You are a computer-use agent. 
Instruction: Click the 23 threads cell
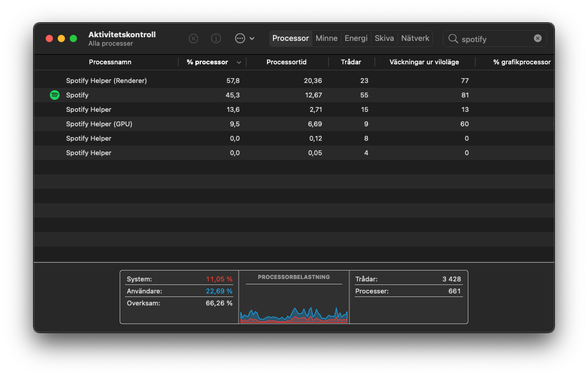364,81
